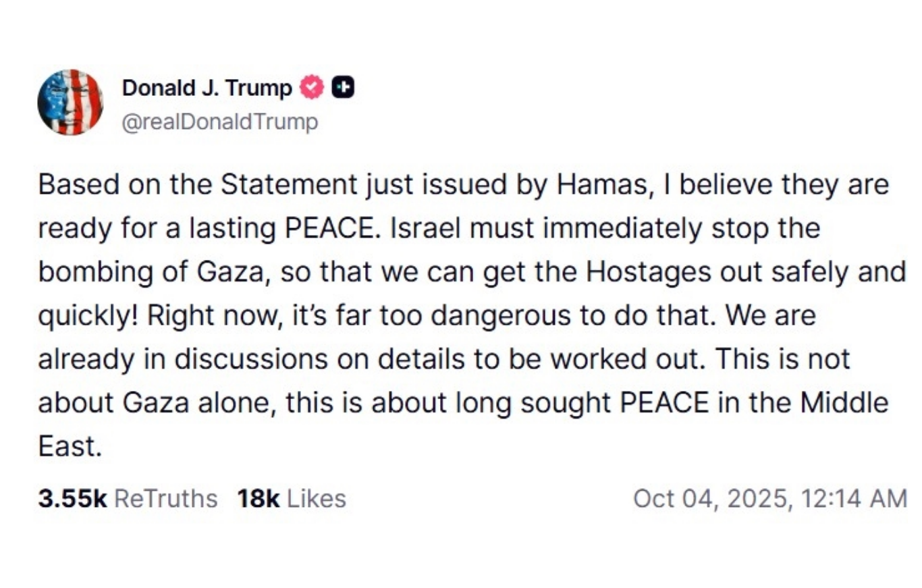922x588 pixels.
Task: View the 3.55k ReTruths count
Action: click(x=73, y=499)
